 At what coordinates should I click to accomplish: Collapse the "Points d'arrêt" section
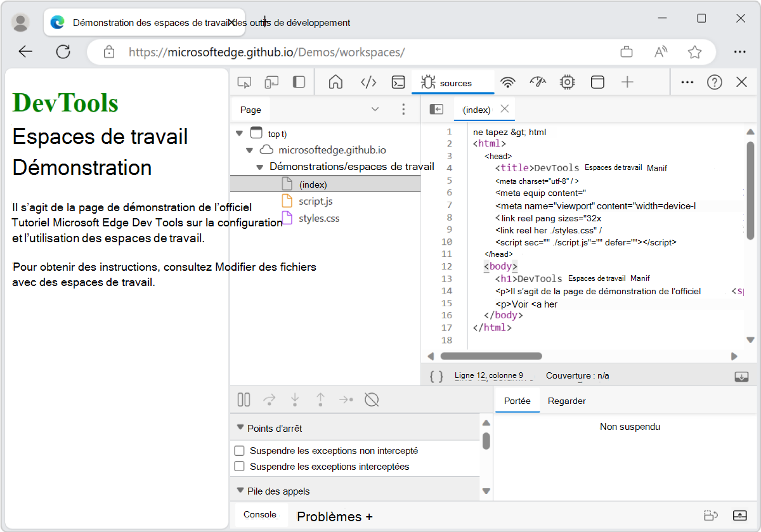(x=240, y=428)
